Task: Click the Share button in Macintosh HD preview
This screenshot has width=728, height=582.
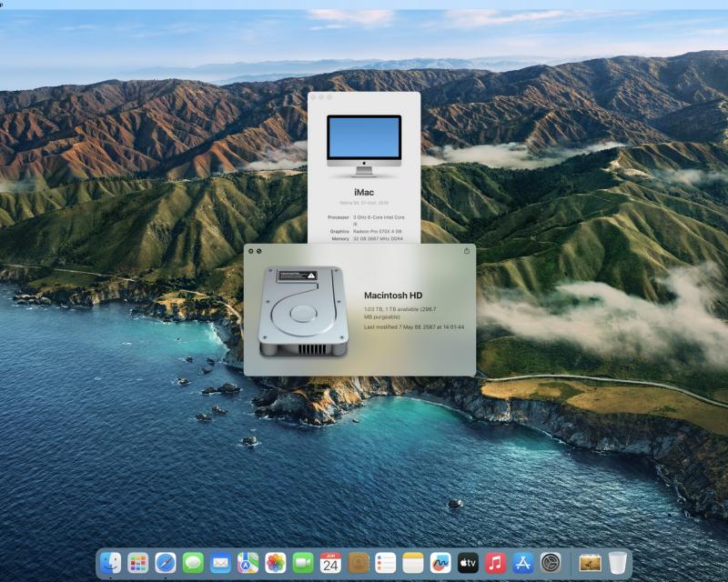Action: click(x=467, y=251)
